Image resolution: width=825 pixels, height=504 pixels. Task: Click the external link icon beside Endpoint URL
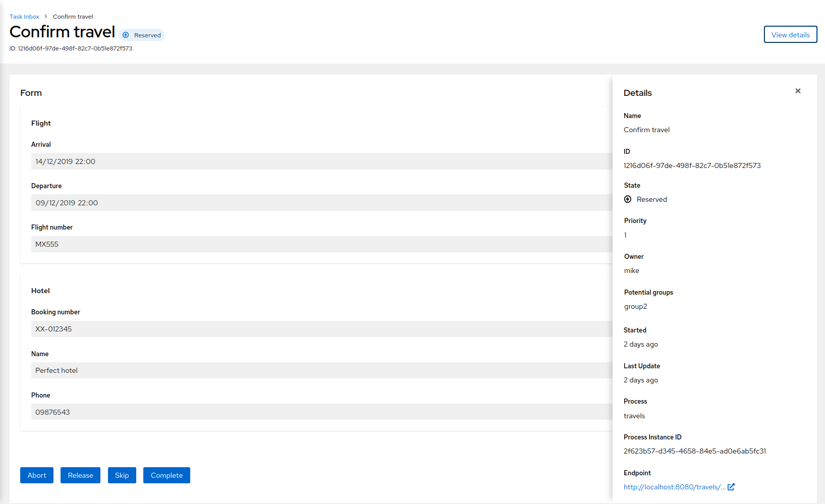coord(731,487)
